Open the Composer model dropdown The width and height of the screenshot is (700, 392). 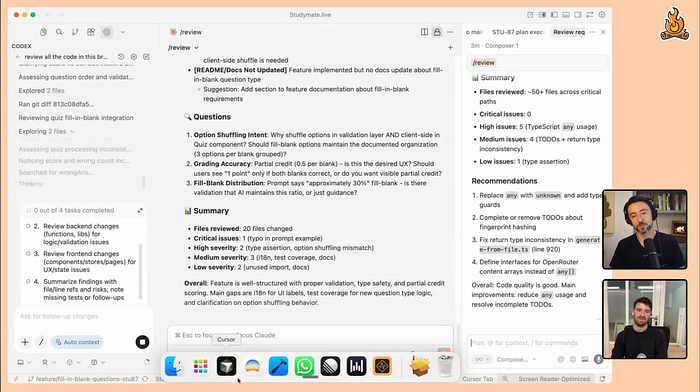516,359
